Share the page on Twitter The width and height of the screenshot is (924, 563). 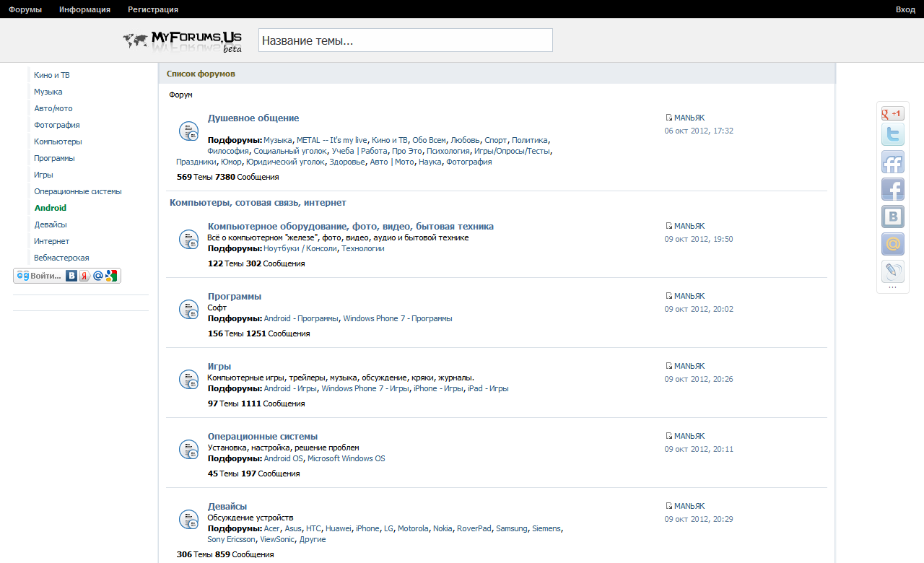(892, 135)
